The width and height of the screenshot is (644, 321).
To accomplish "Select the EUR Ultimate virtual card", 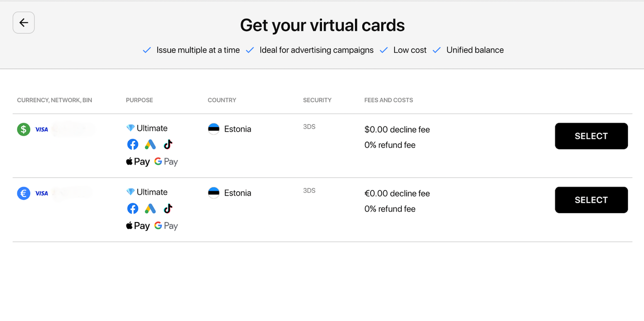I will coord(591,200).
